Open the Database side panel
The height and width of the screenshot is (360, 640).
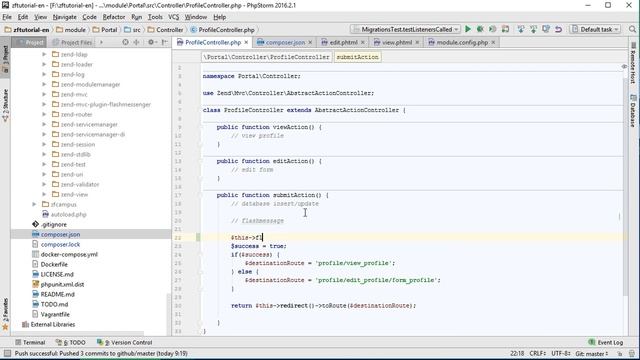tap(633, 111)
